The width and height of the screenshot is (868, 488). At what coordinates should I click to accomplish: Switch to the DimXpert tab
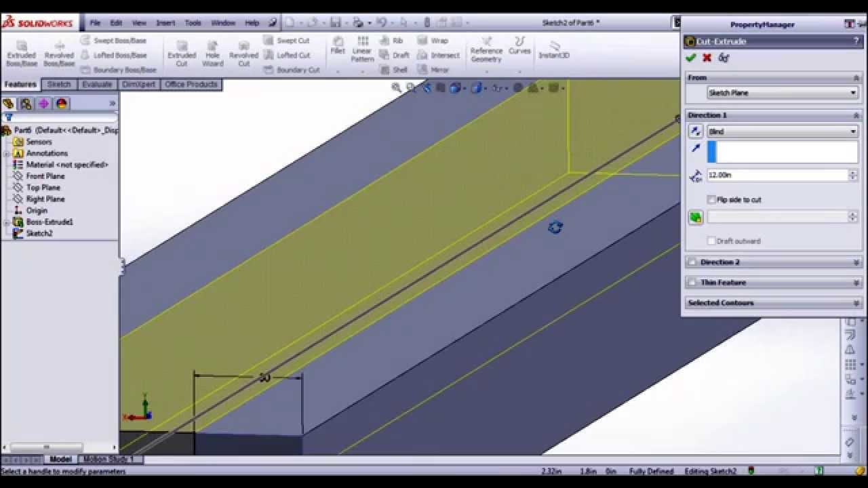[139, 85]
